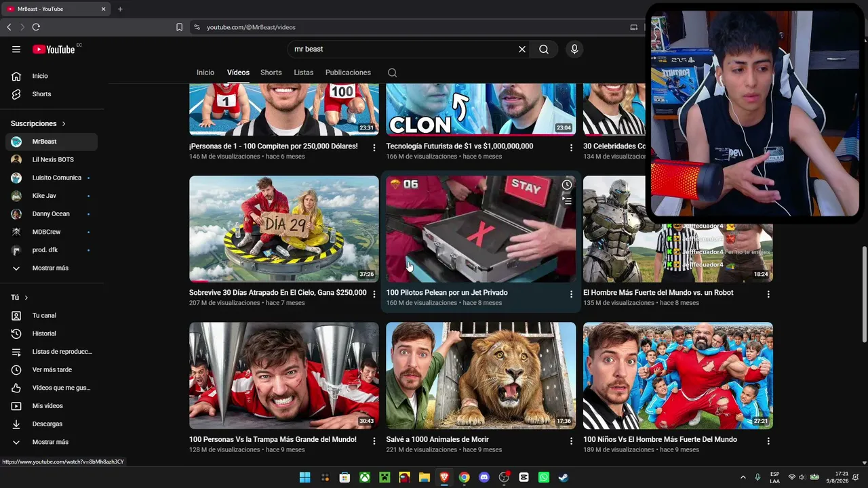Open MDBCrew subscription
The image size is (868, 488).
click(52, 232)
